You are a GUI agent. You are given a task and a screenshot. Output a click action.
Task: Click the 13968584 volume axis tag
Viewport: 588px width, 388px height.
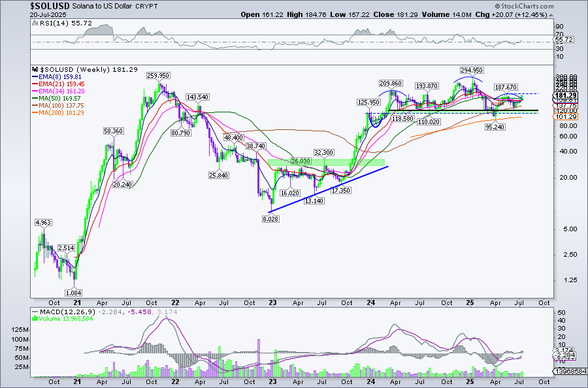(x=570, y=371)
